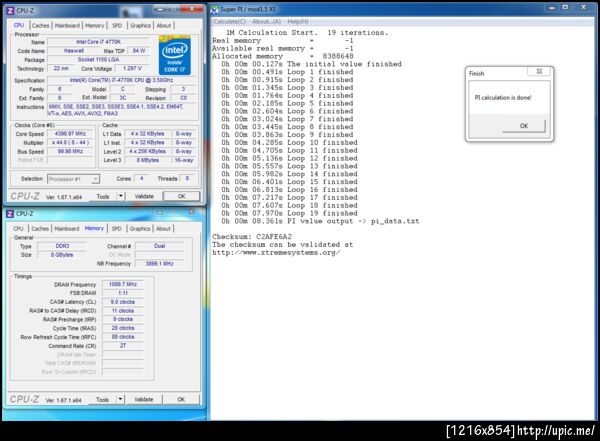Image resolution: width=600 pixels, height=441 pixels.
Task: Click the memory Type DDR3 field
Action: click(x=62, y=246)
